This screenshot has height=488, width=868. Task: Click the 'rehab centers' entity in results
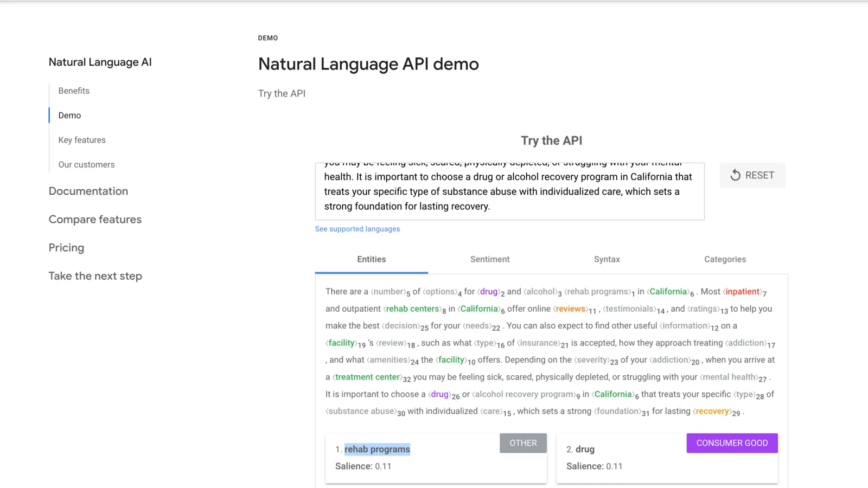pos(412,309)
